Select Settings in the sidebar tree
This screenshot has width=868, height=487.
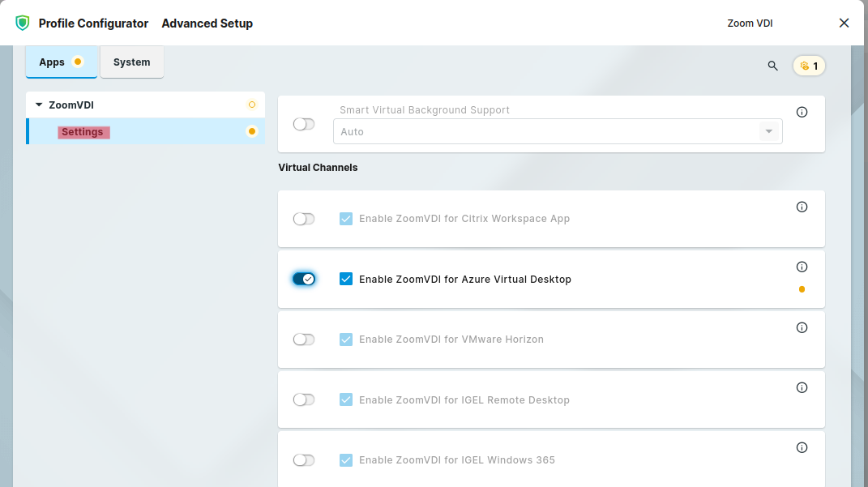pyautogui.click(x=83, y=132)
